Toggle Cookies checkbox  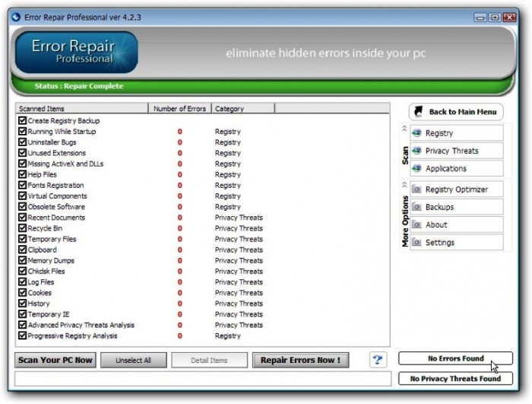click(22, 293)
